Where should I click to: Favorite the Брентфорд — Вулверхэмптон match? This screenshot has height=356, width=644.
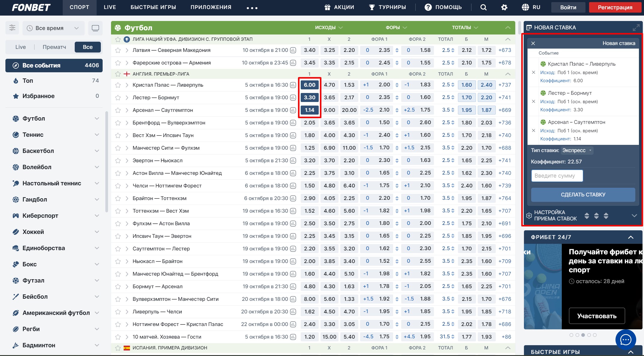point(118,123)
